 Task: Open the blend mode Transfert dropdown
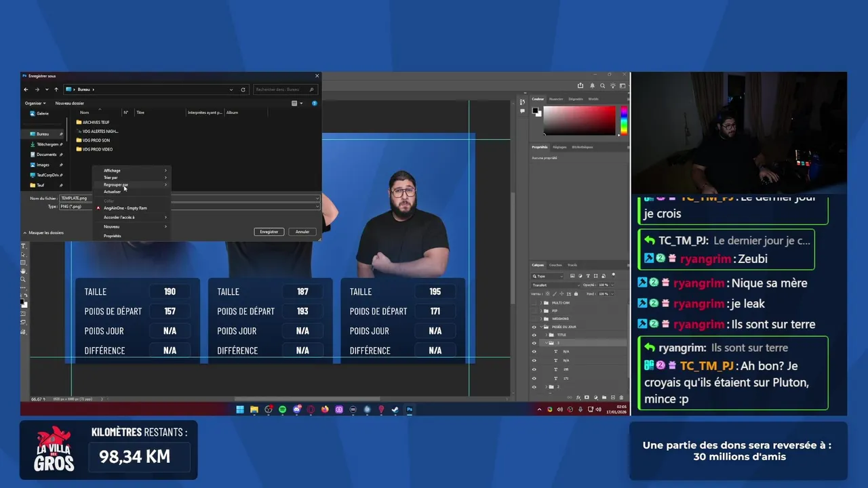click(x=555, y=285)
